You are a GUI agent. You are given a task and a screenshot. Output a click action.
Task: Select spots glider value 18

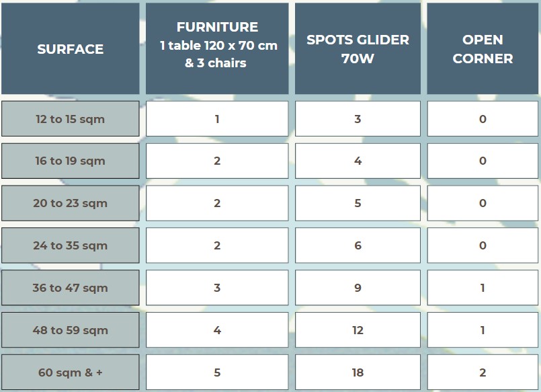[x=358, y=373]
